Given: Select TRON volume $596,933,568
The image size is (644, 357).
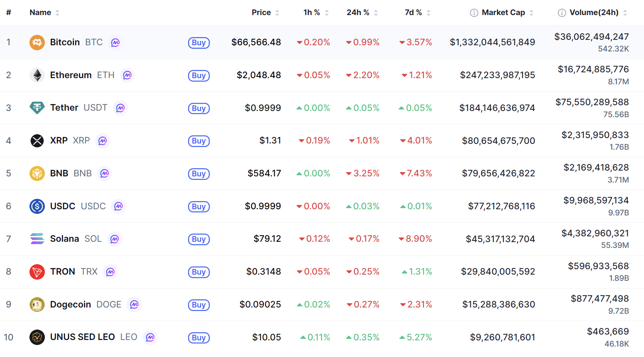Looking at the screenshot, I should 598,266.
